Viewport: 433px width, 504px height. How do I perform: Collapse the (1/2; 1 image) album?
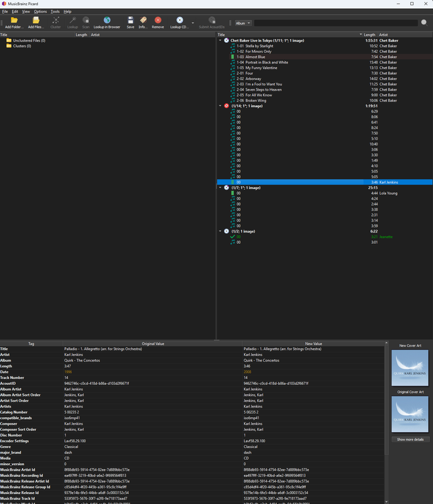tap(220, 231)
